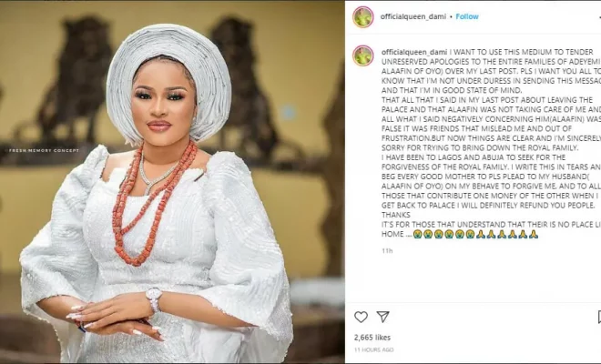
Task: Share the post via paper plane icon
Action: pos(382,317)
